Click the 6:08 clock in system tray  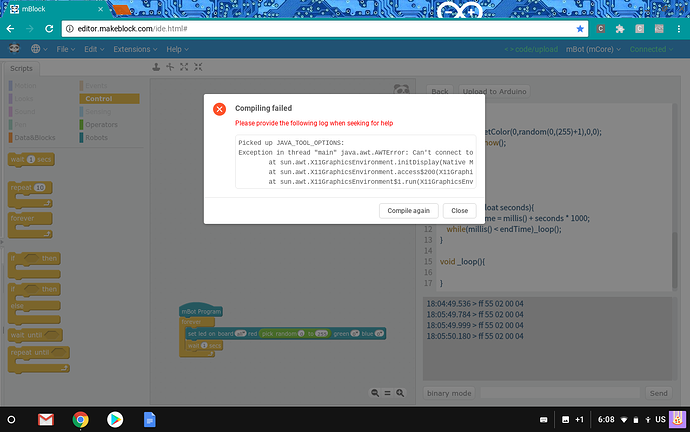pyautogui.click(x=606, y=420)
